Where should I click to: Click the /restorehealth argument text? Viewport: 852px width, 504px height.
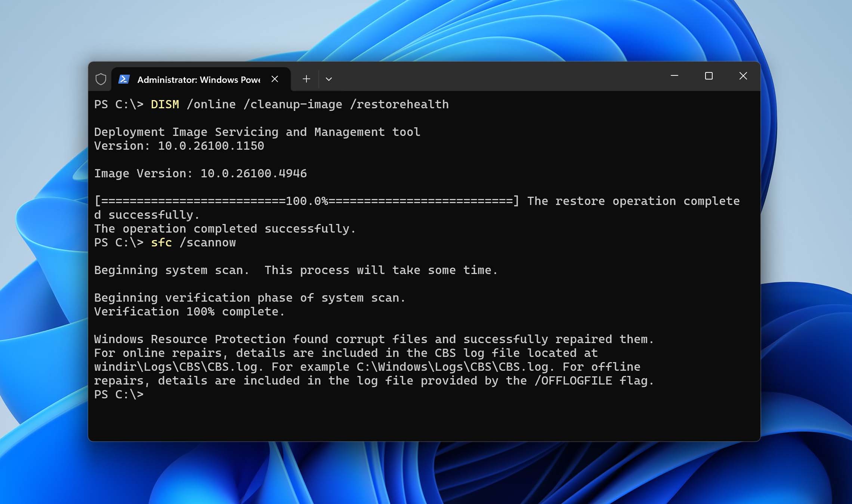click(399, 105)
